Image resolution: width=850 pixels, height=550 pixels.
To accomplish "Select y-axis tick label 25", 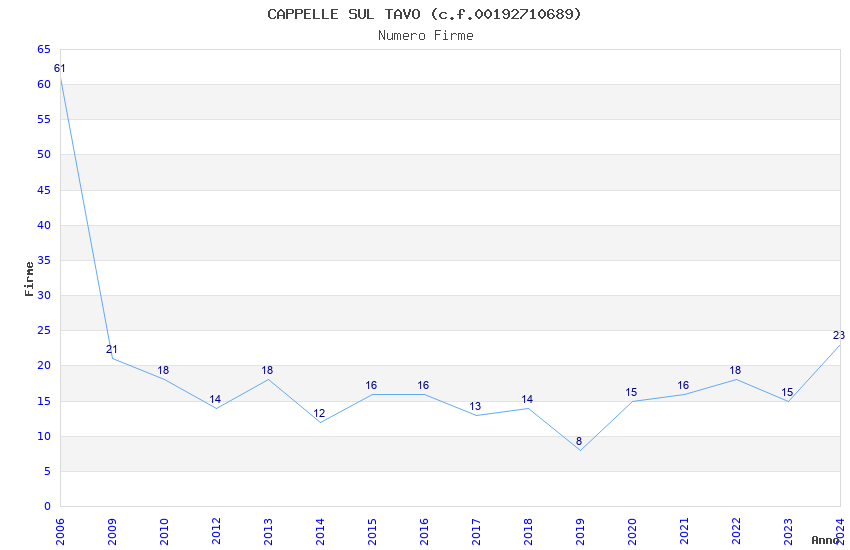I will click(x=44, y=330).
